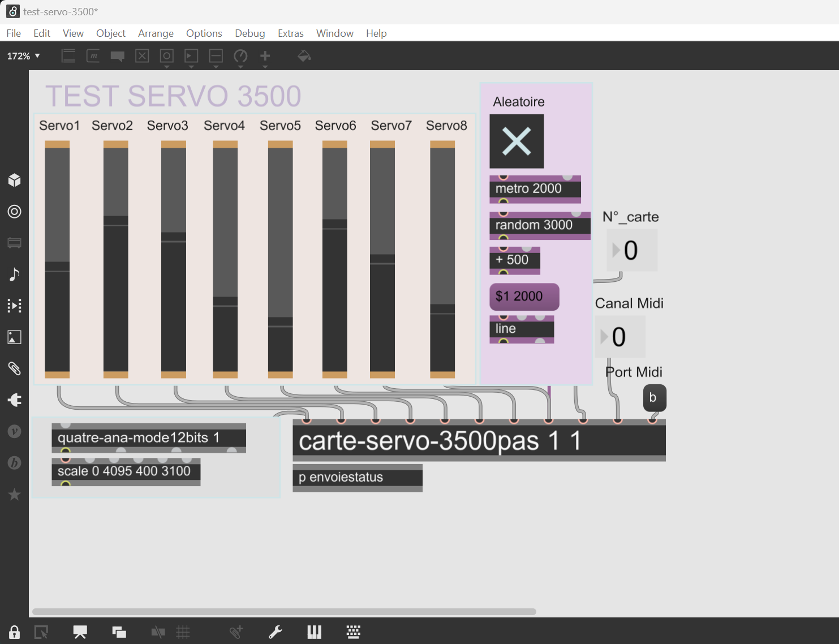Open the Images browser in sidebar
This screenshot has width=839, height=644.
14,337
